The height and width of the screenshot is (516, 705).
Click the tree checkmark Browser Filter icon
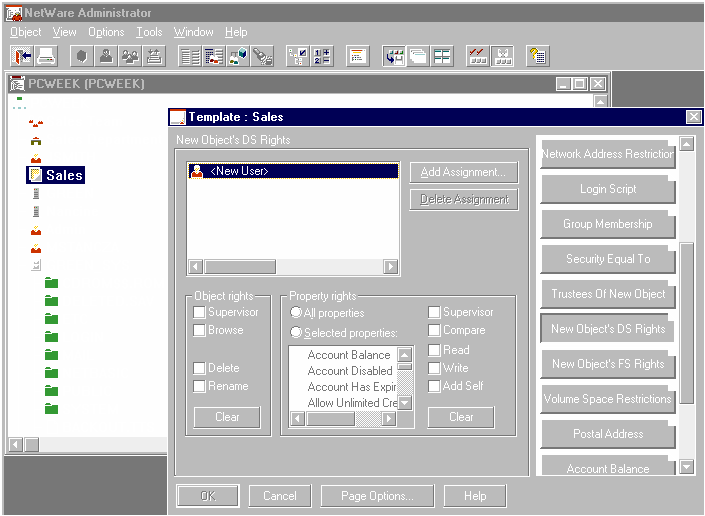(x=298, y=56)
